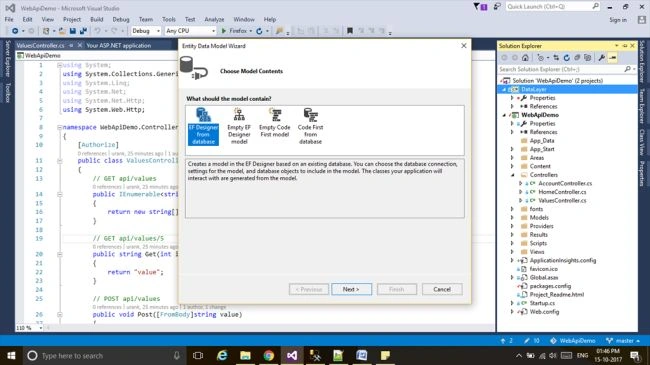This screenshot has height=365, width=650.
Task: Click the Search Solution Explorer field
Action: (562, 69)
